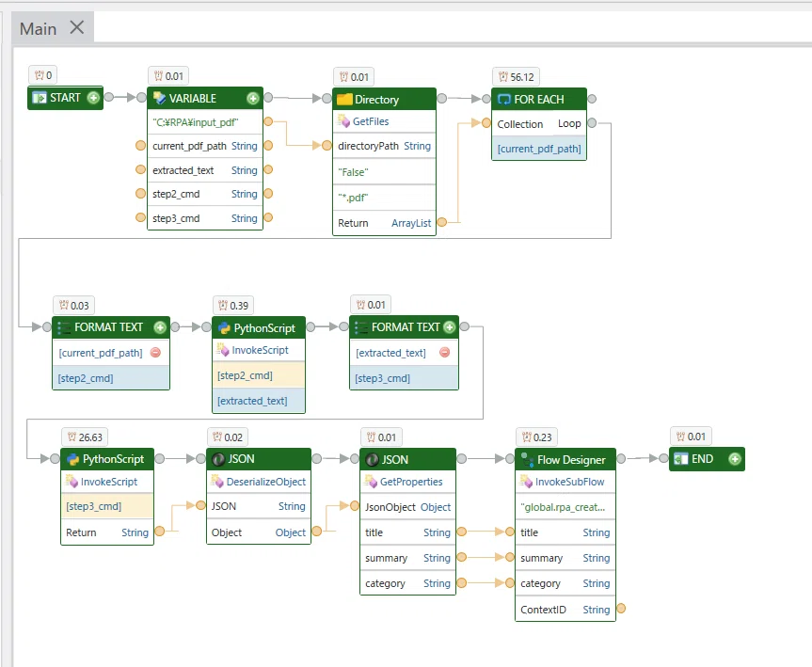Click the InvokeSubFlow method icon
This screenshot has height=667, width=812.
point(526,482)
